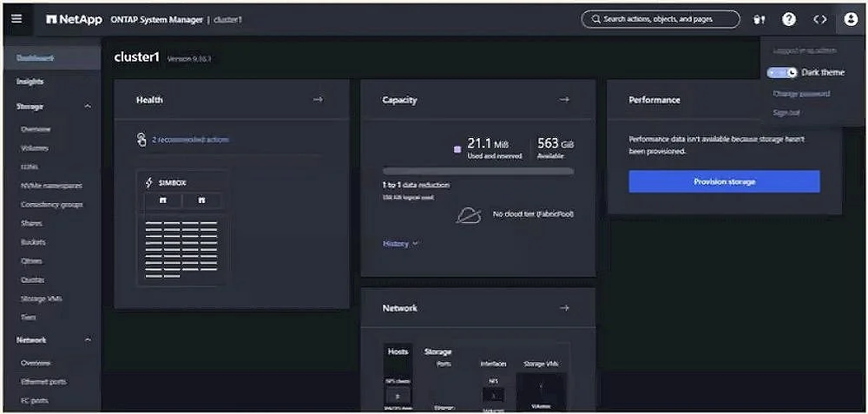Viewport: 868px width, 414px height.
Task: Expand the Capacity History dropdown
Action: 400,244
